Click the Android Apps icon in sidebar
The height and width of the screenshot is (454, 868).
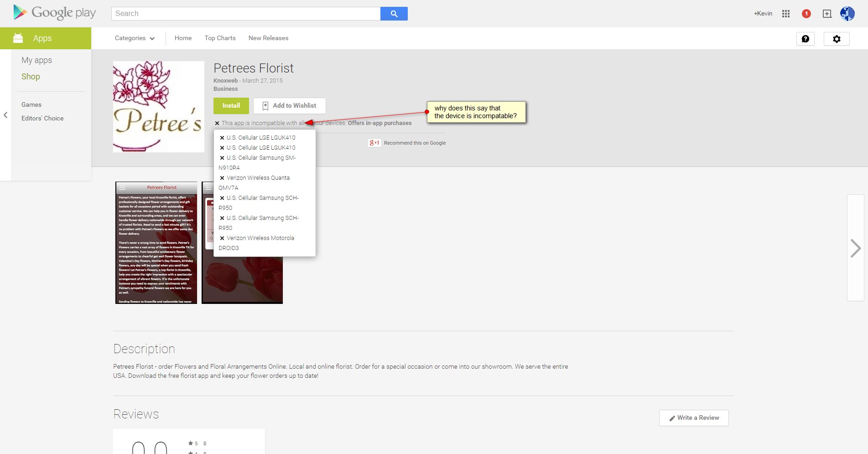click(18, 38)
